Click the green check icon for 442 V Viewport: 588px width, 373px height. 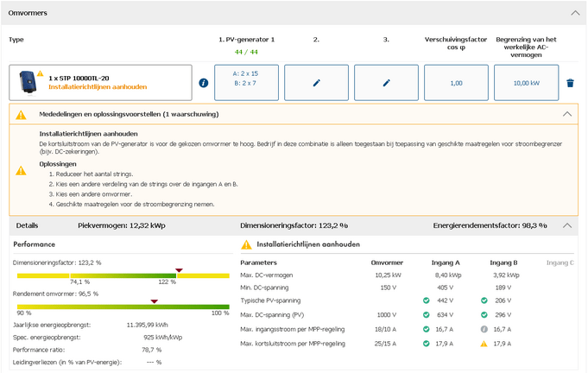tap(427, 300)
